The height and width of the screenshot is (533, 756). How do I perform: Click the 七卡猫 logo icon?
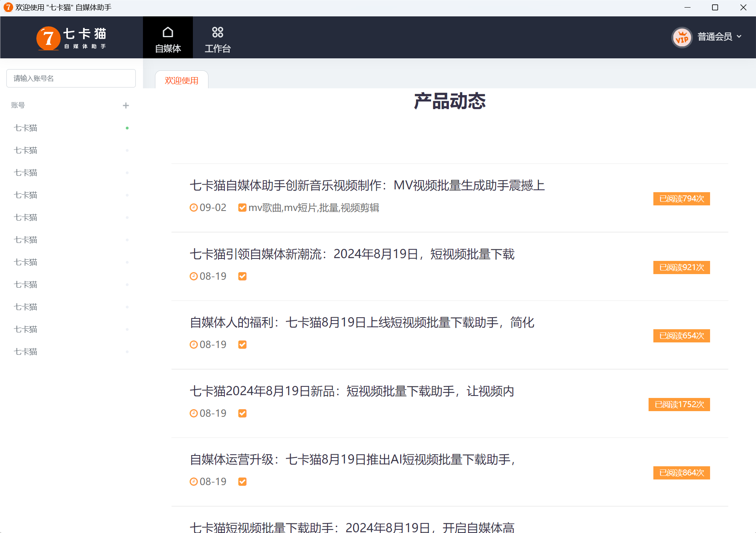point(48,38)
